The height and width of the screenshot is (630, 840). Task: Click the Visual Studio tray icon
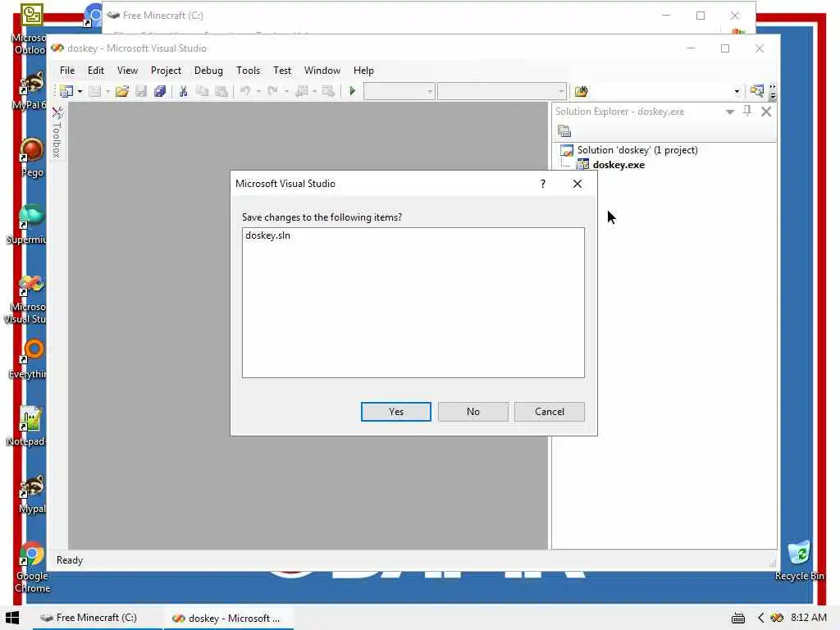[776, 618]
